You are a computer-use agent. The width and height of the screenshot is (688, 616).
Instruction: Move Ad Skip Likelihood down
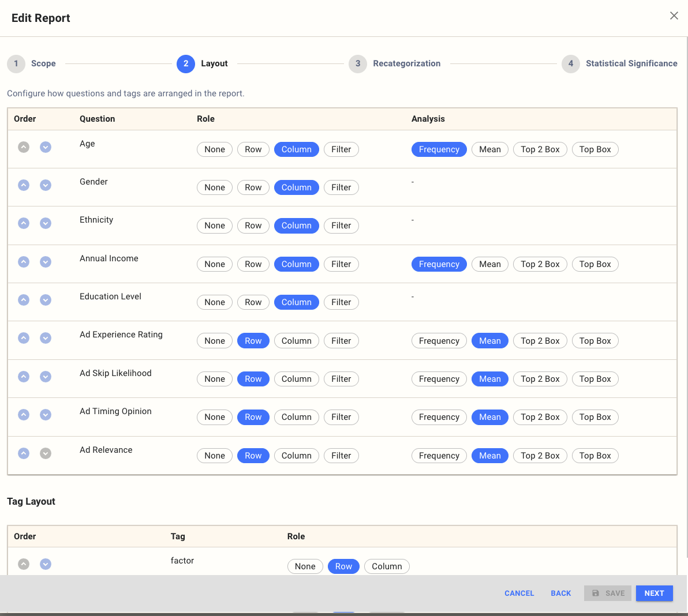46,377
